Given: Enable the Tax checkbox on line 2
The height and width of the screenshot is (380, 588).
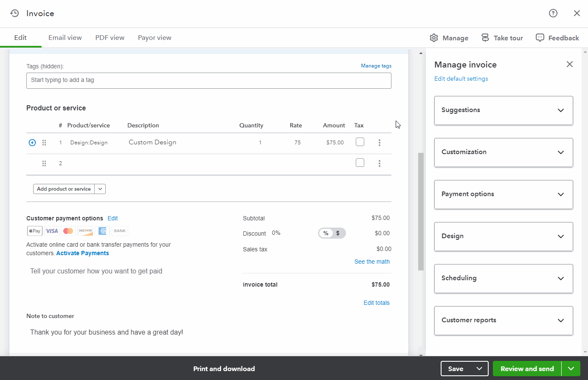Looking at the screenshot, I should pos(360,163).
